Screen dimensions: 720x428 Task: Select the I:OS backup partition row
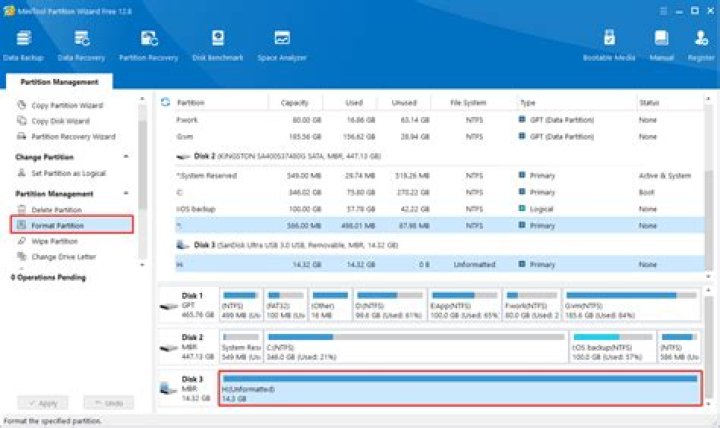439,209
